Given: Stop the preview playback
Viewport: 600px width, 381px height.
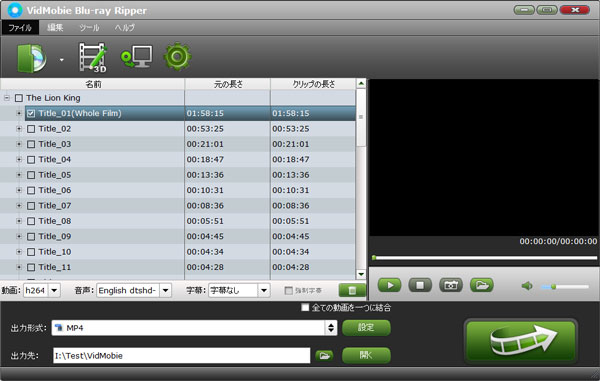Looking at the screenshot, I should 420,285.
